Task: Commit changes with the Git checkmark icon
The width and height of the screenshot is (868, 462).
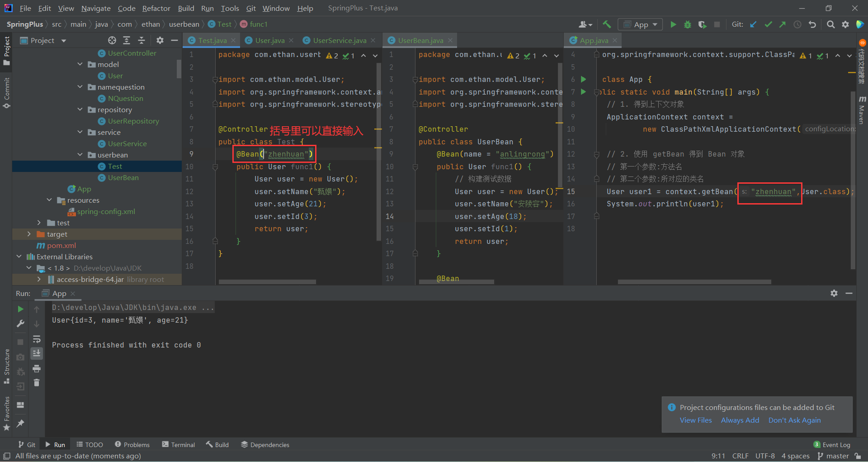Action: coord(768,24)
